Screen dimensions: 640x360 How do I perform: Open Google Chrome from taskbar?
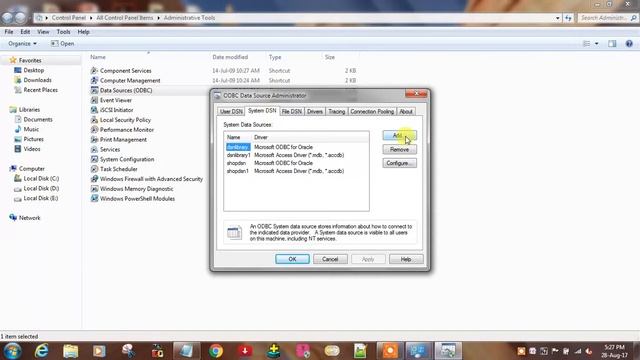[x=216, y=351]
